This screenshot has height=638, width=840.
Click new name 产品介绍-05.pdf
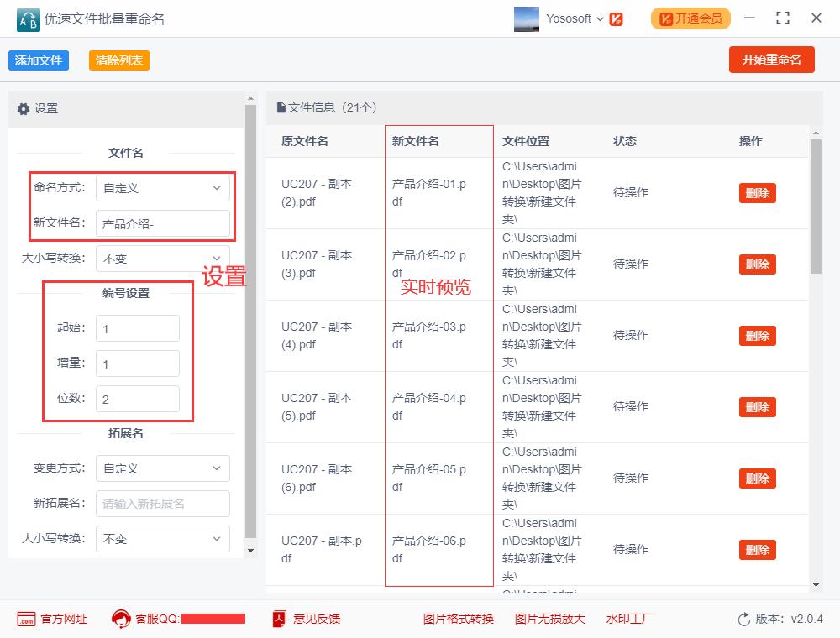[x=428, y=478]
